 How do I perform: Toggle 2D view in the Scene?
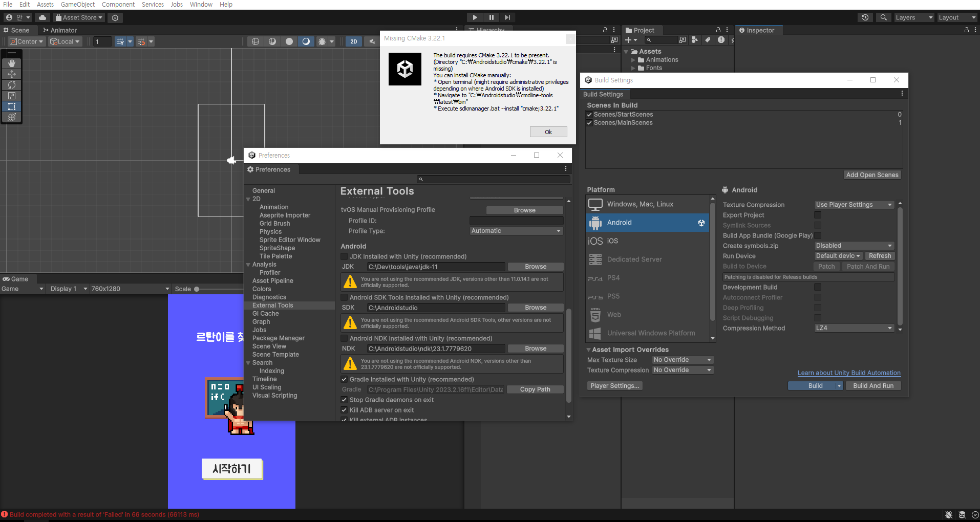tap(354, 41)
